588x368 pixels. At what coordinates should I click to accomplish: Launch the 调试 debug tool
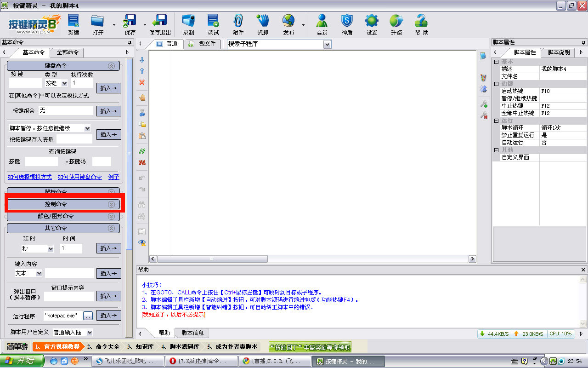213,24
